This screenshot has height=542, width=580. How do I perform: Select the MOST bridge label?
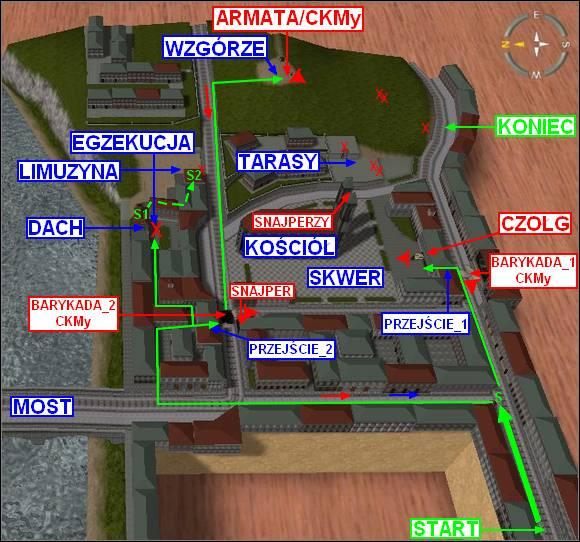(42, 406)
